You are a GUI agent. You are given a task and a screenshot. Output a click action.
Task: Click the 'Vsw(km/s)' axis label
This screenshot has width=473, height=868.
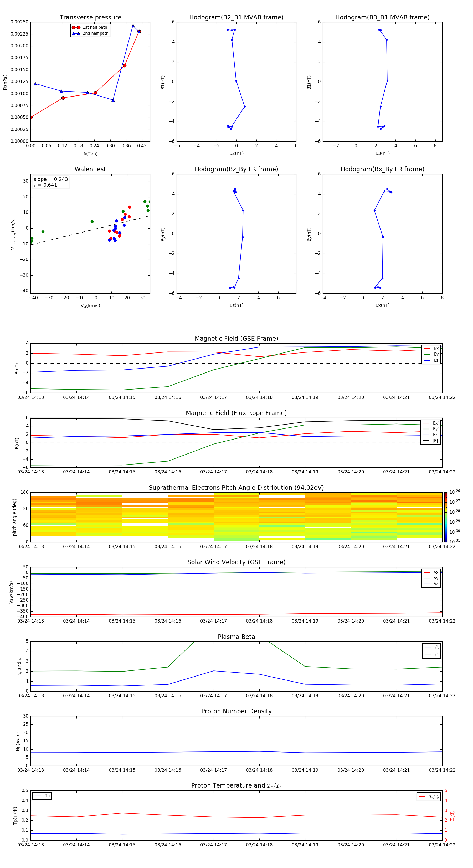(11, 592)
